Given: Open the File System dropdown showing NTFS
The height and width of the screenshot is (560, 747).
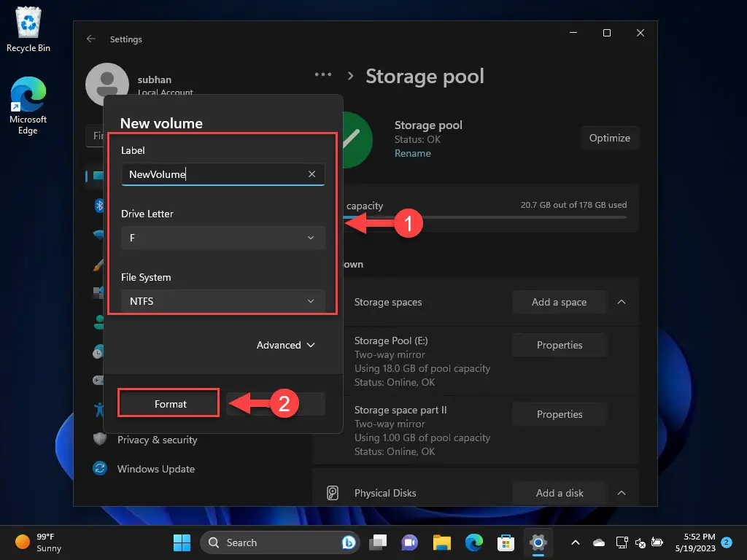Looking at the screenshot, I should tap(223, 301).
